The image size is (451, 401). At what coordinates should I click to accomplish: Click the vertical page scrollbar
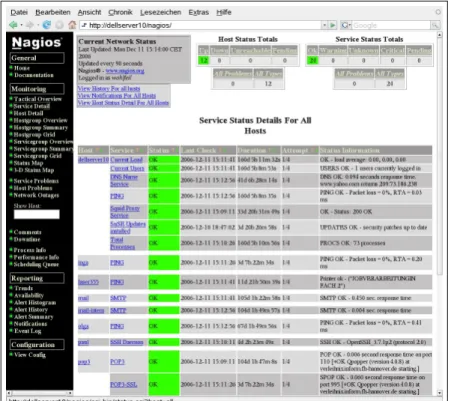pyautogui.click(x=440, y=213)
